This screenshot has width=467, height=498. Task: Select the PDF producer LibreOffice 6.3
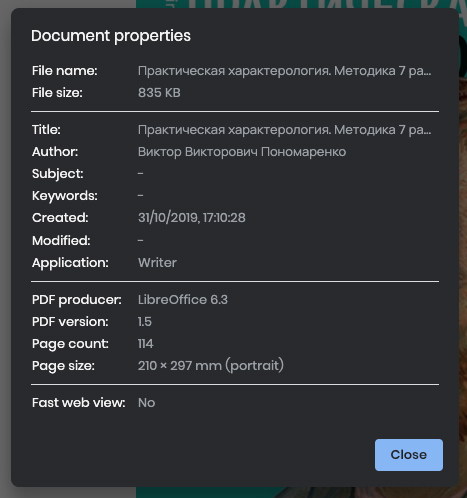pyautogui.click(x=183, y=300)
